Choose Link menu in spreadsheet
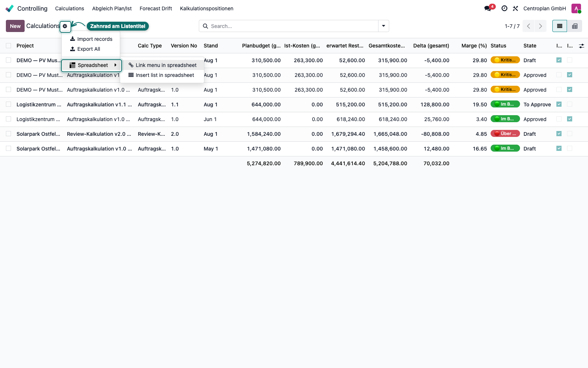 [x=162, y=65]
